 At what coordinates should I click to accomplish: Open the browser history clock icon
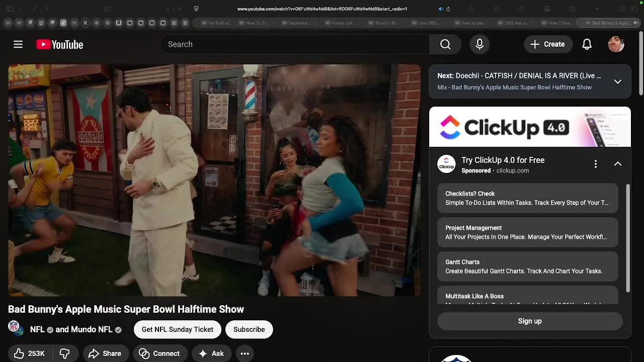(522, 9)
